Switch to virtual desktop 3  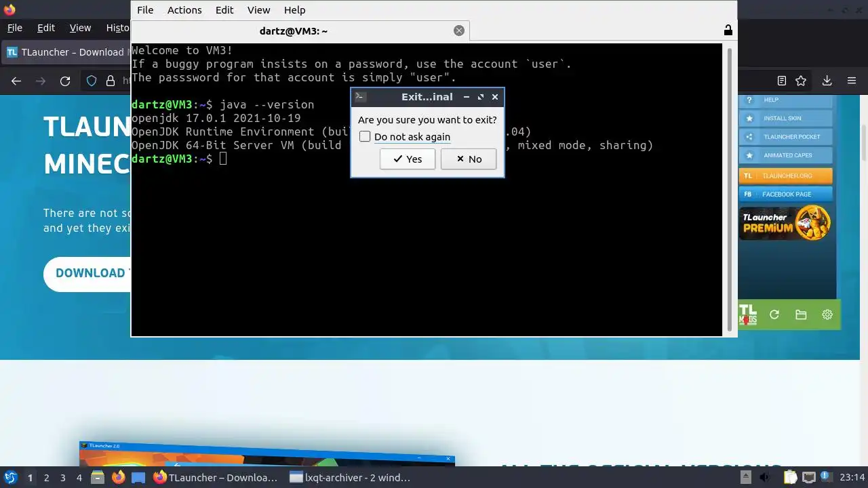[x=62, y=478]
